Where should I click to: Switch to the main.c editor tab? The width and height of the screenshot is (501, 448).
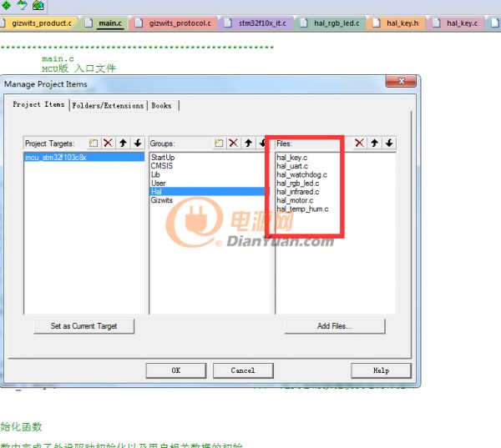click(106, 23)
